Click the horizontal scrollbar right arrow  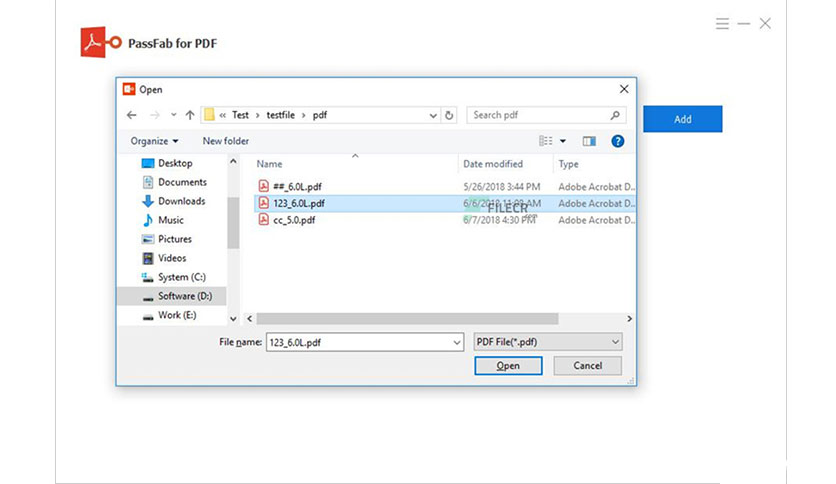(630, 319)
